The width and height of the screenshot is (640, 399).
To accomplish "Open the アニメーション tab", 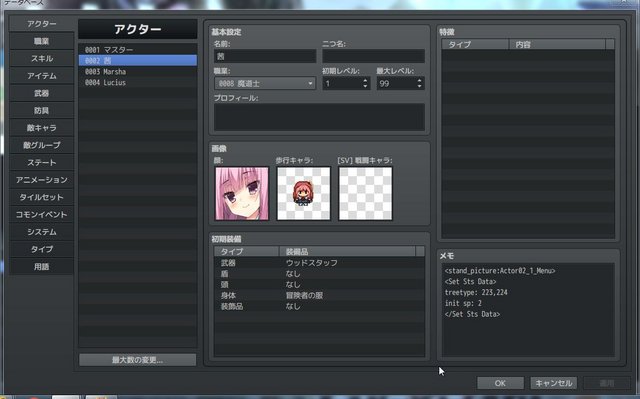I will [42, 180].
